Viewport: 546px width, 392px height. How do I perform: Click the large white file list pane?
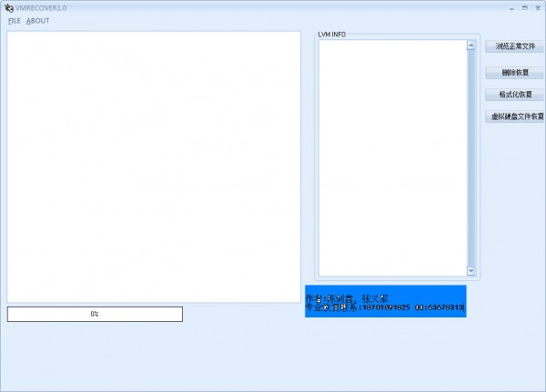[154, 166]
